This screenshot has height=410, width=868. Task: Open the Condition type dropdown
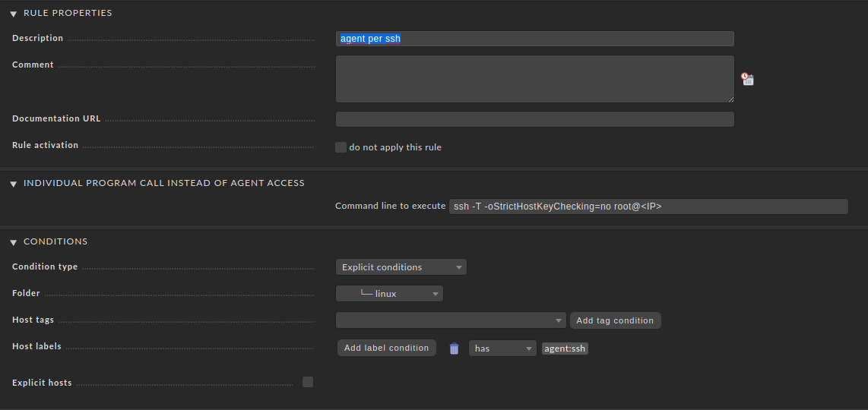[x=401, y=267]
